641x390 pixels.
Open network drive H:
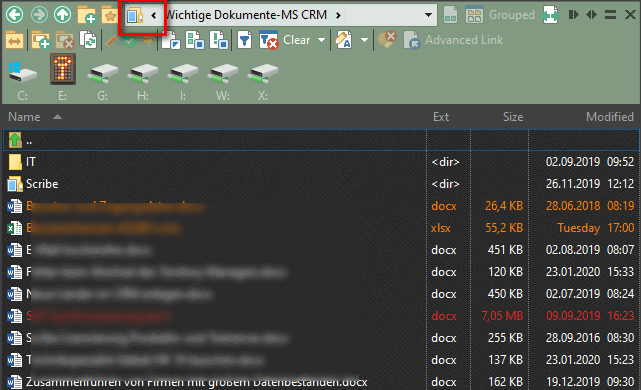coord(143,81)
